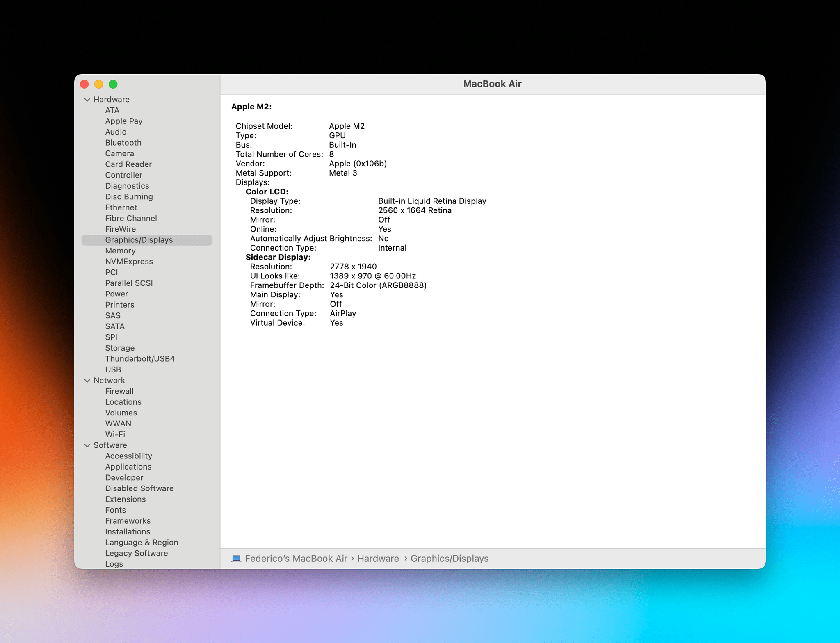The image size is (840, 643).
Task: Minimize window with yellow button
Action: pos(99,84)
